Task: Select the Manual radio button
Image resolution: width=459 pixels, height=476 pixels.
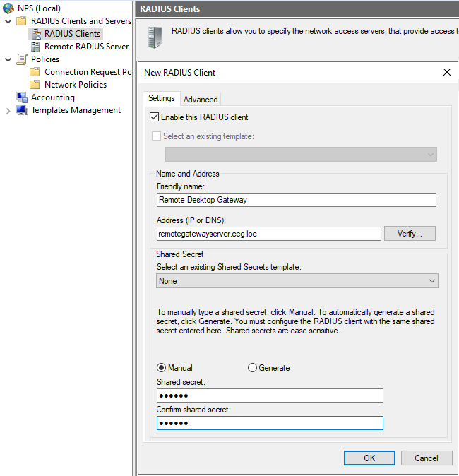Action: coord(162,368)
